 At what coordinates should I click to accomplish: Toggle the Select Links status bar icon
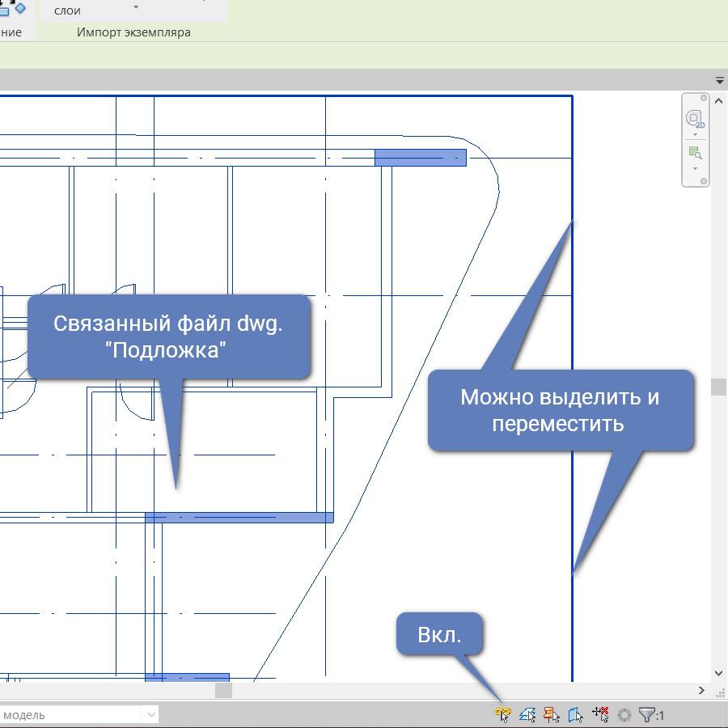[503, 714]
